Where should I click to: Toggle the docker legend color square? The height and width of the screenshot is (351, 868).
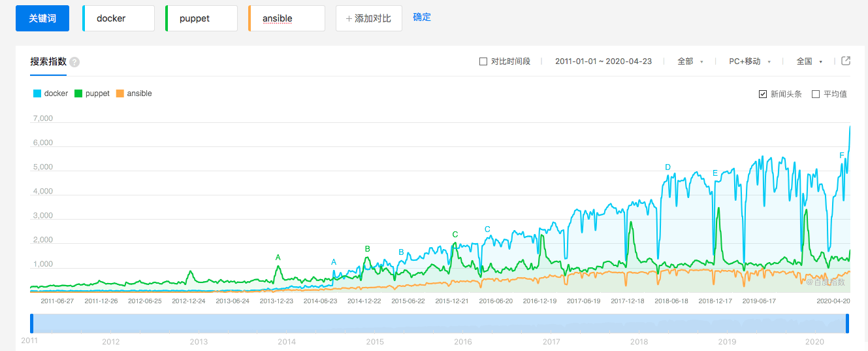[x=37, y=93]
